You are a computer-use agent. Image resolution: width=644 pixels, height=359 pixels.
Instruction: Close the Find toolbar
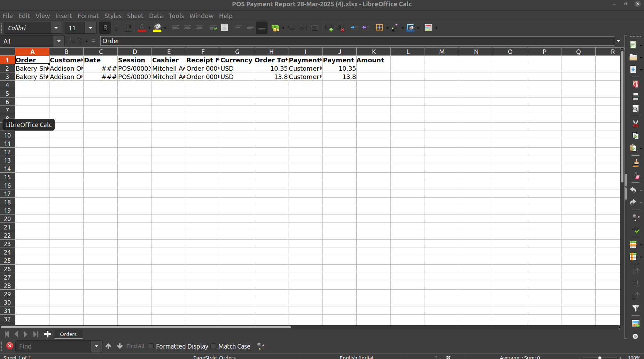point(10,346)
